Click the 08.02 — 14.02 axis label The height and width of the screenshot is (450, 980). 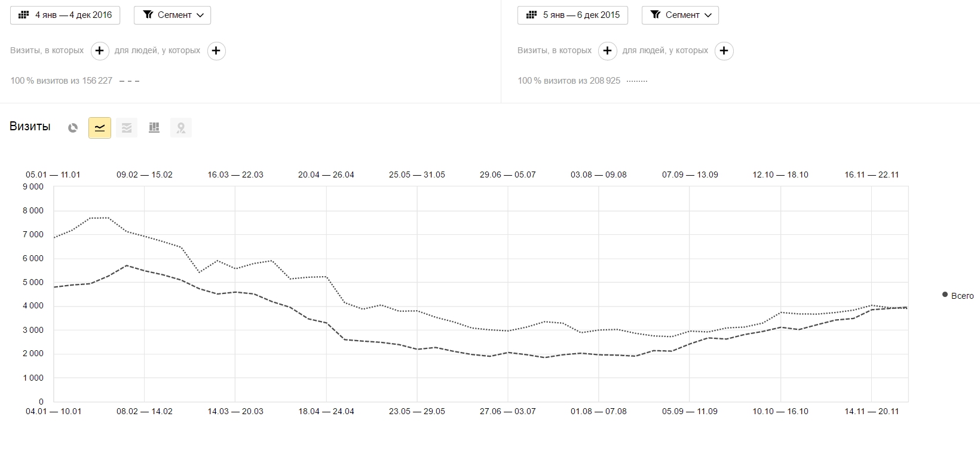coord(145,411)
